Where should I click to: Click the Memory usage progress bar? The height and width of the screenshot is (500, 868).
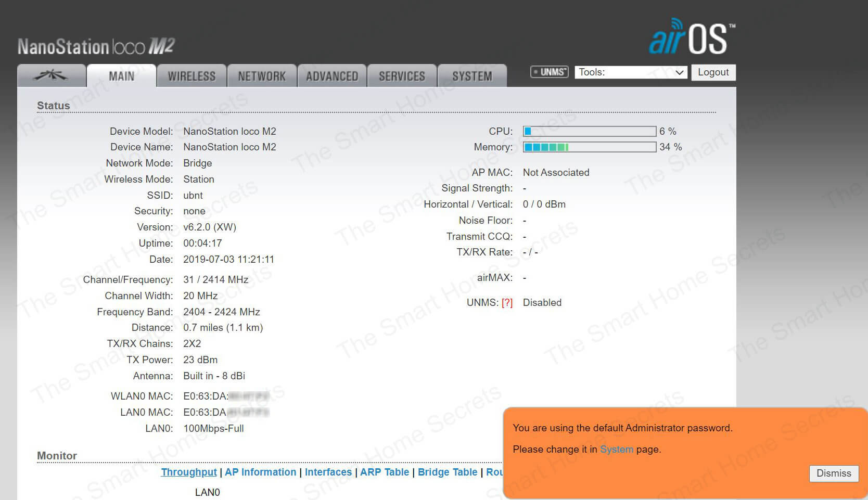point(589,147)
